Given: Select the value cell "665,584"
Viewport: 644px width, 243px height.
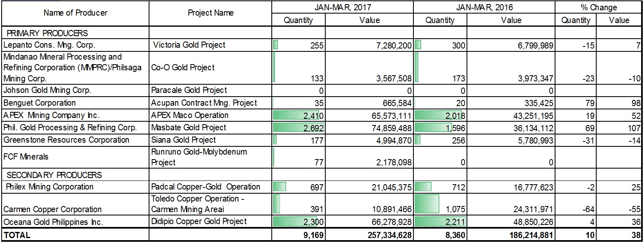Looking at the screenshot, I should pyautogui.click(x=369, y=103).
